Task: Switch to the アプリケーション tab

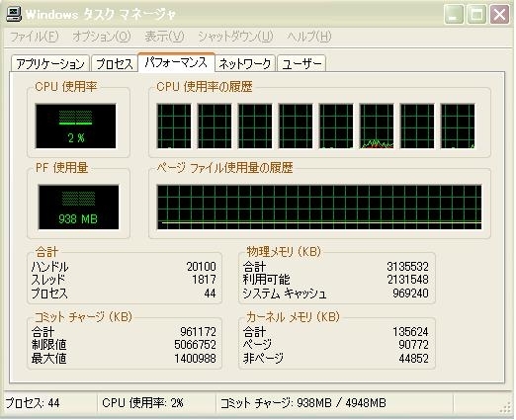Action: tap(50, 63)
